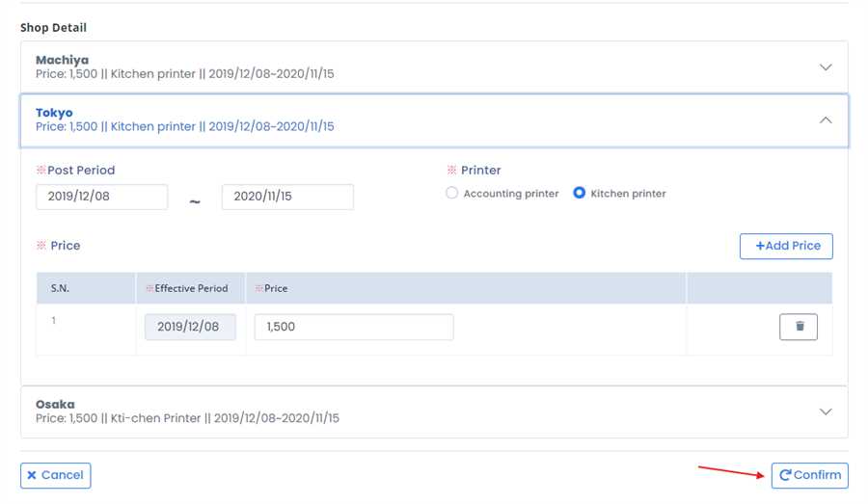Click the +Add Price button

[x=786, y=246]
